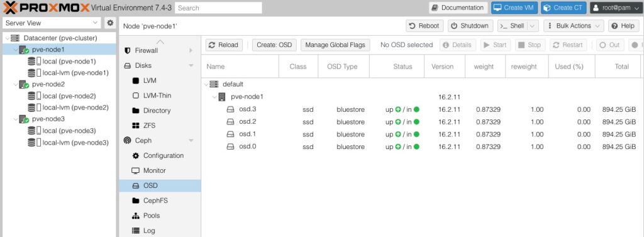Collapse the pve-node1 tree arrow in sidebar
The height and width of the screenshot is (237, 644).
15,50
